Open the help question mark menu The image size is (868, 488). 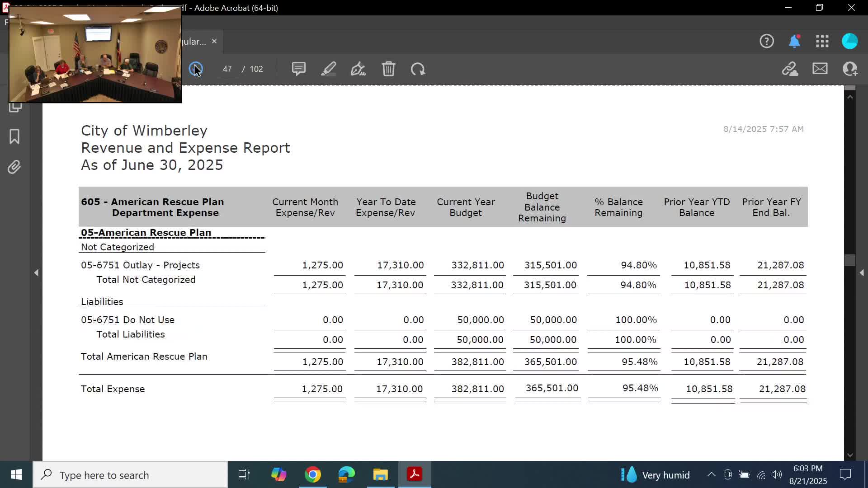pos(766,41)
